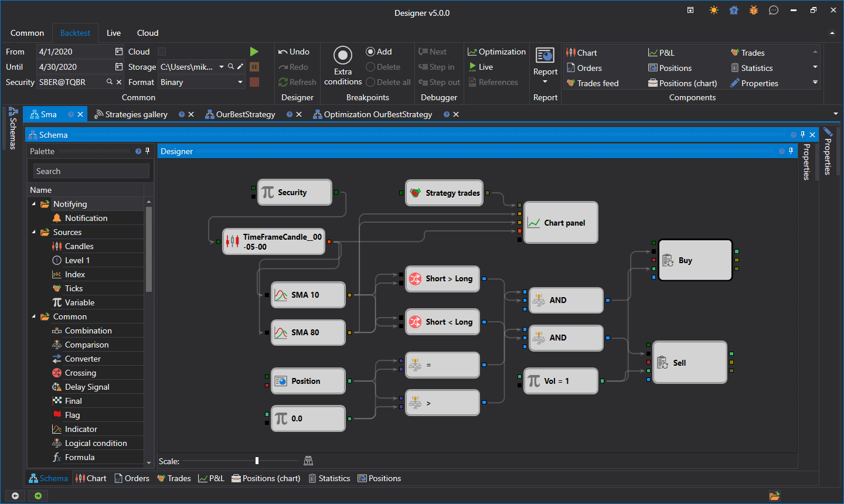Click the Undo arrow in Designer group
The image size is (844, 504).
(283, 52)
